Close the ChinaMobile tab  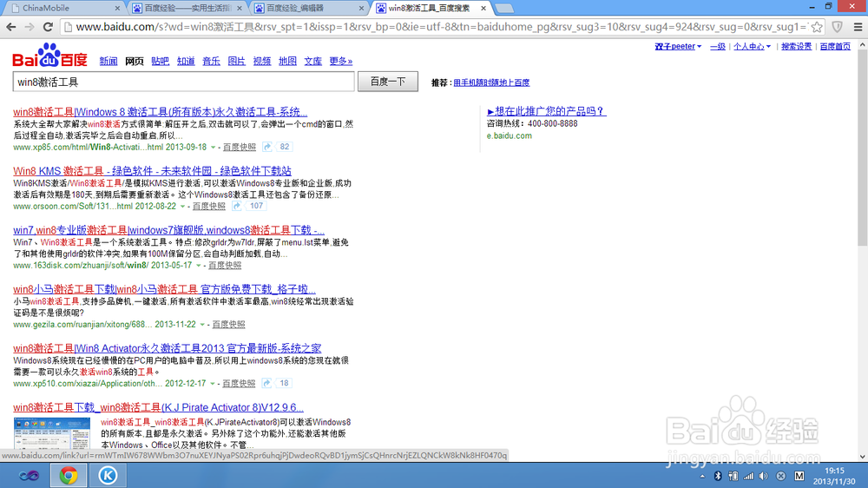[117, 9]
